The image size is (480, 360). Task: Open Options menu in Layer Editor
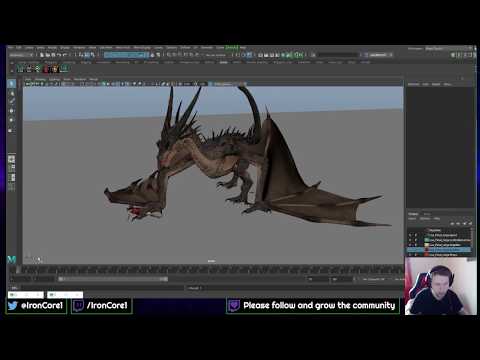tap(425, 219)
